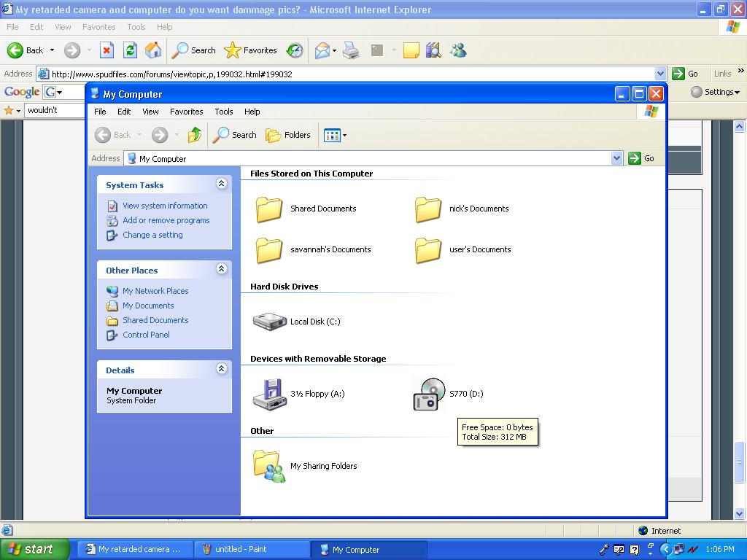Open nick's Documents folder
Image resolution: width=747 pixels, height=560 pixels.
tap(429, 209)
